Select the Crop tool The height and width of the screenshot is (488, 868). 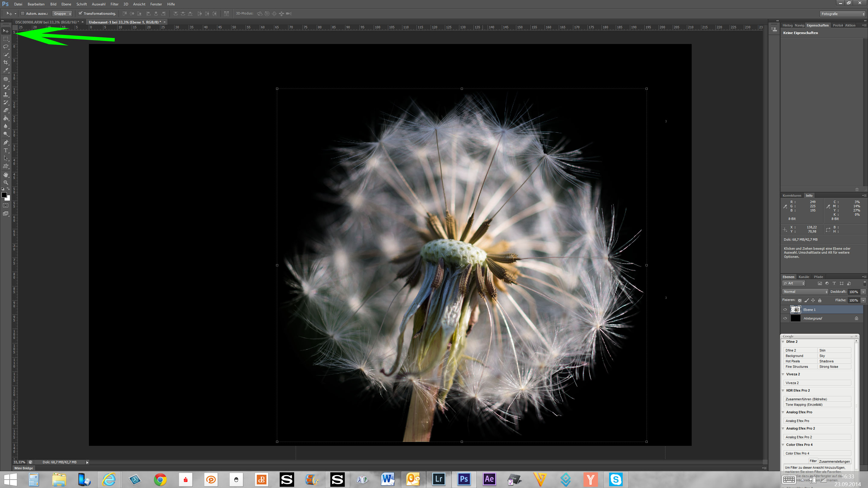pyautogui.click(x=6, y=63)
